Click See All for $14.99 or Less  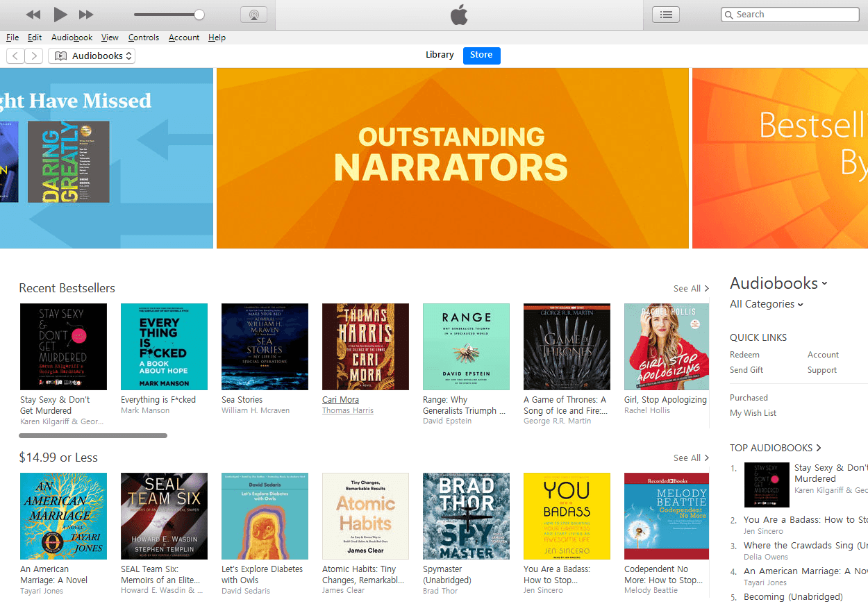(691, 458)
